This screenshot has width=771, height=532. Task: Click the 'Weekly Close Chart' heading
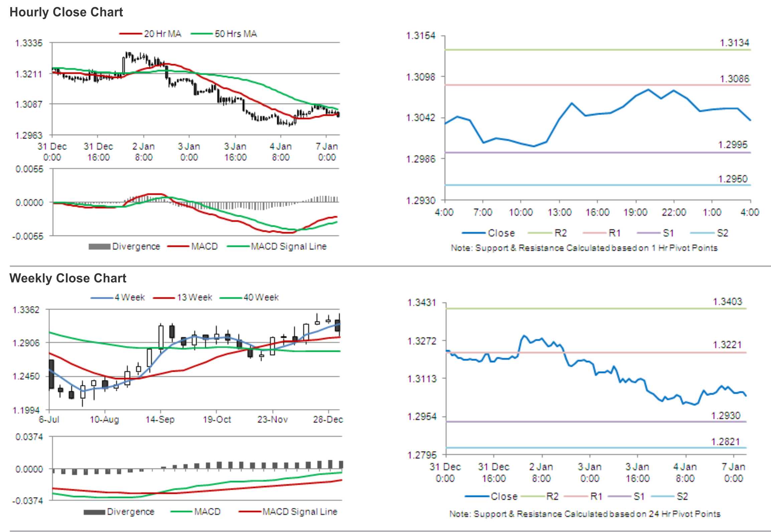point(68,278)
